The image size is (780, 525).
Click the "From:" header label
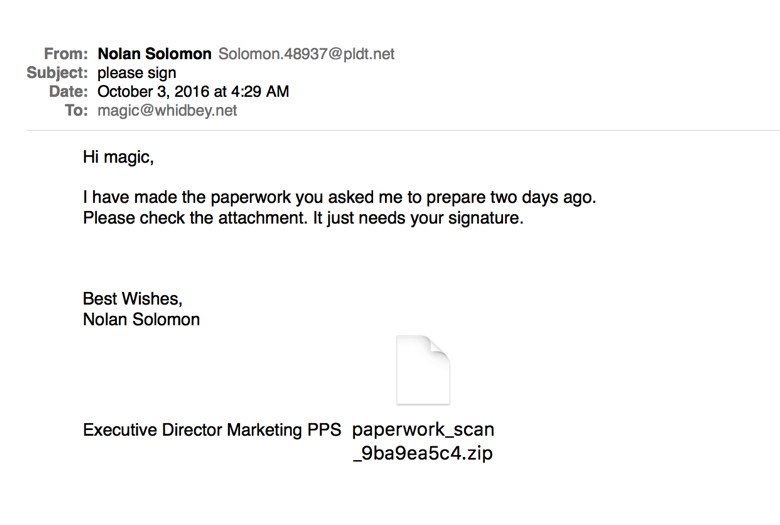[66, 54]
